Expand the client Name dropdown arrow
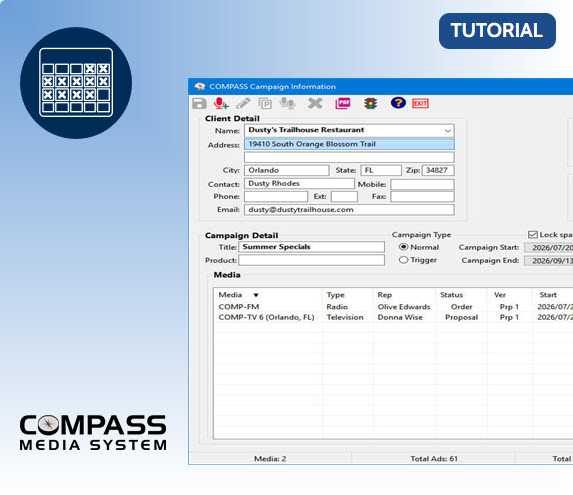This screenshot has width=573, height=495. (448, 130)
